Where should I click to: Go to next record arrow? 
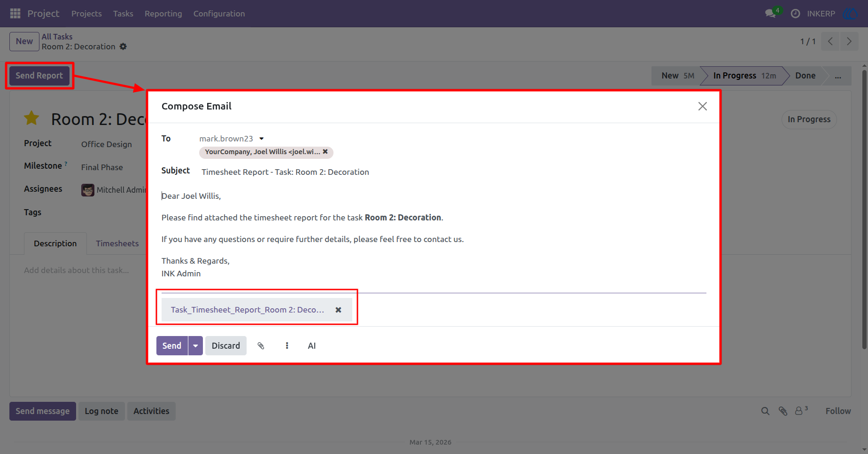tap(849, 41)
